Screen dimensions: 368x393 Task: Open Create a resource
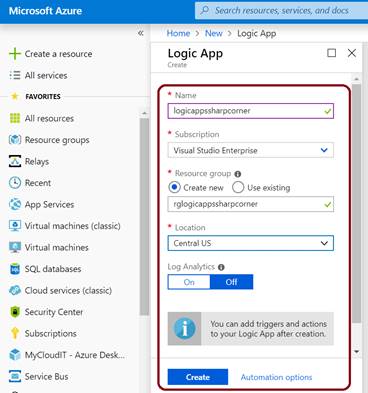pyautogui.click(x=58, y=54)
